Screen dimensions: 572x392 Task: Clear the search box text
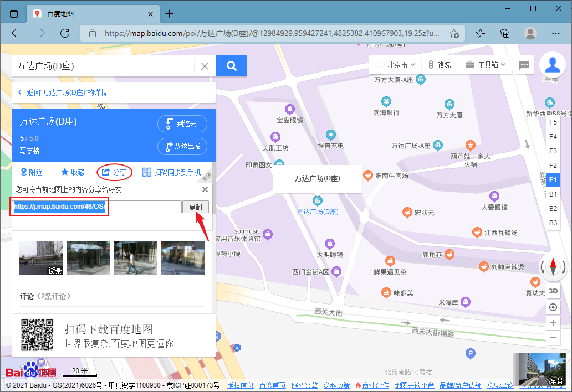(205, 66)
